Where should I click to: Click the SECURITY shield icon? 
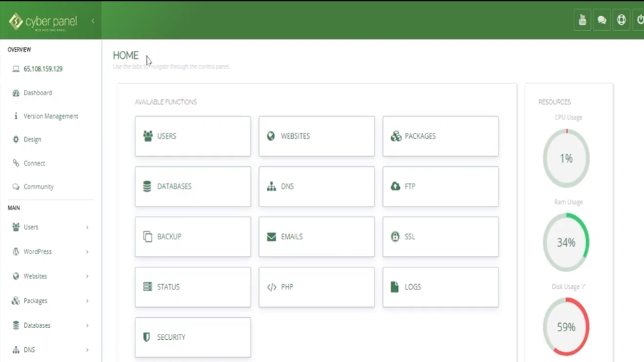147,337
